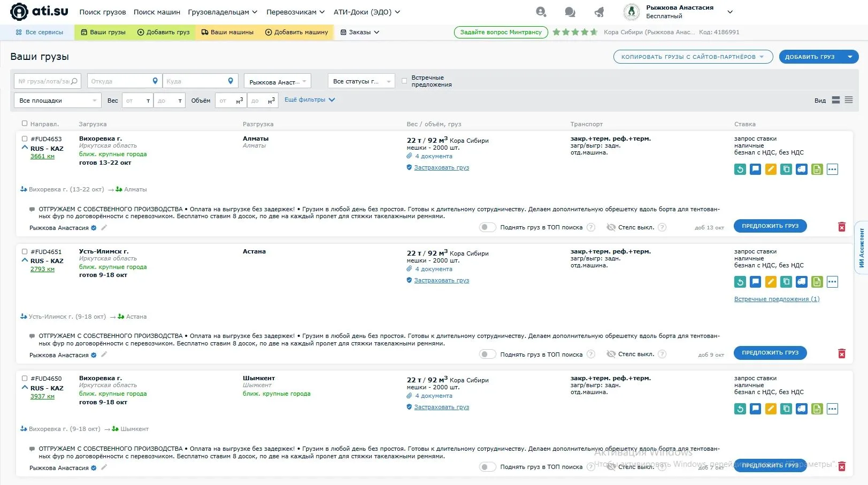Delete cargo #FUD4653 with the red trash icon
Image resolution: width=868 pixels, height=485 pixels.
pyautogui.click(x=842, y=227)
